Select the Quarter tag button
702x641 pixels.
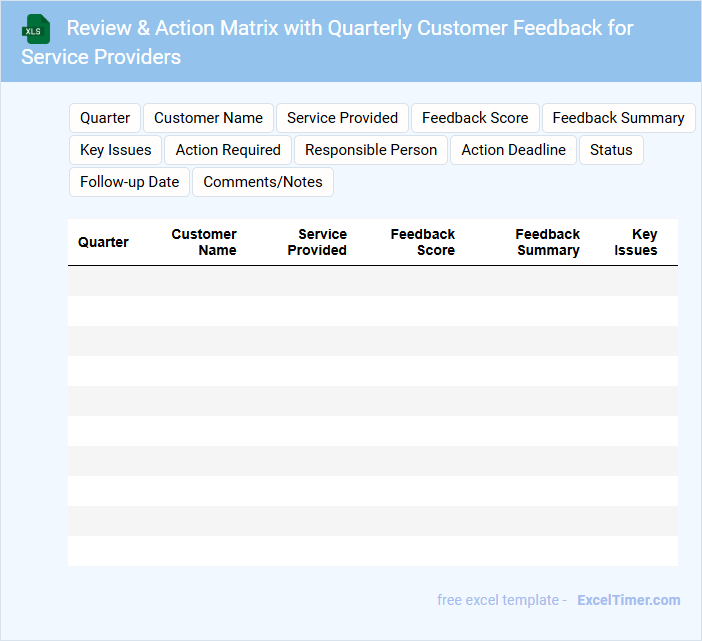point(105,118)
